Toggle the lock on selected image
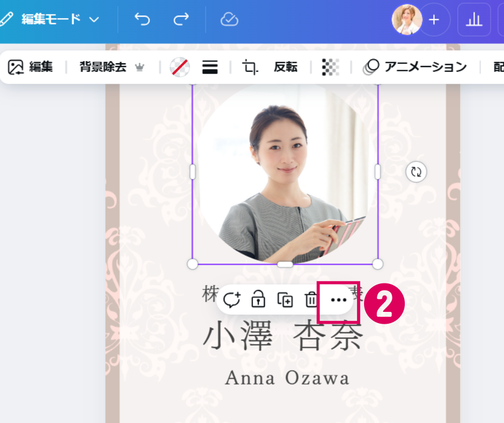Screen dimensions: 504x423 (258, 300)
